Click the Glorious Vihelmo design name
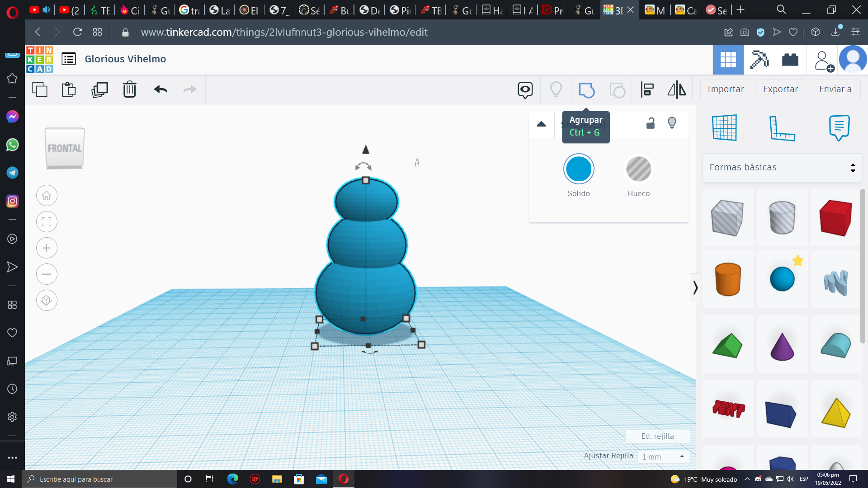This screenshot has height=488, width=868. (x=125, y=59)
